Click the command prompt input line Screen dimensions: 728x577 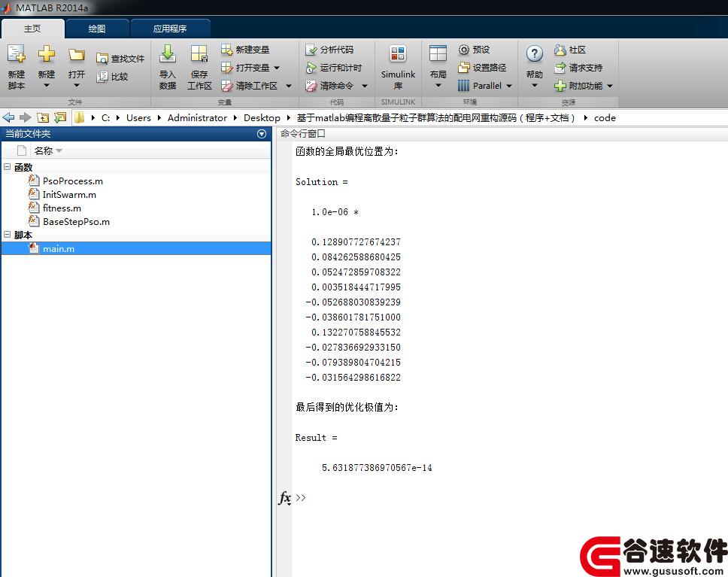(511, 498)
